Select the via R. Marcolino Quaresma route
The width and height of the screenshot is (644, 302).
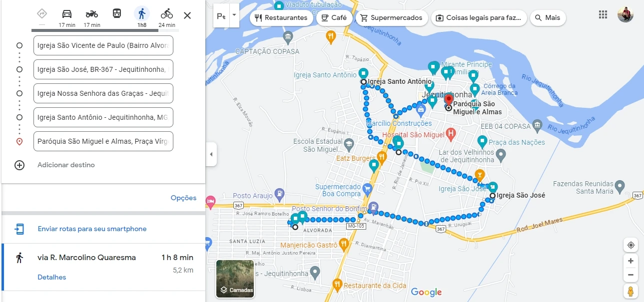tap(103, 267)
